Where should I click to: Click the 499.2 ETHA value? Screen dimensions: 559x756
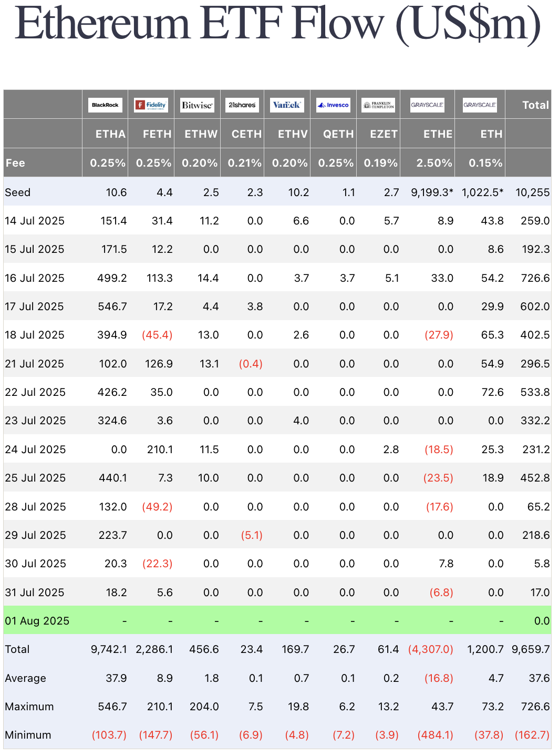(112, 278)
